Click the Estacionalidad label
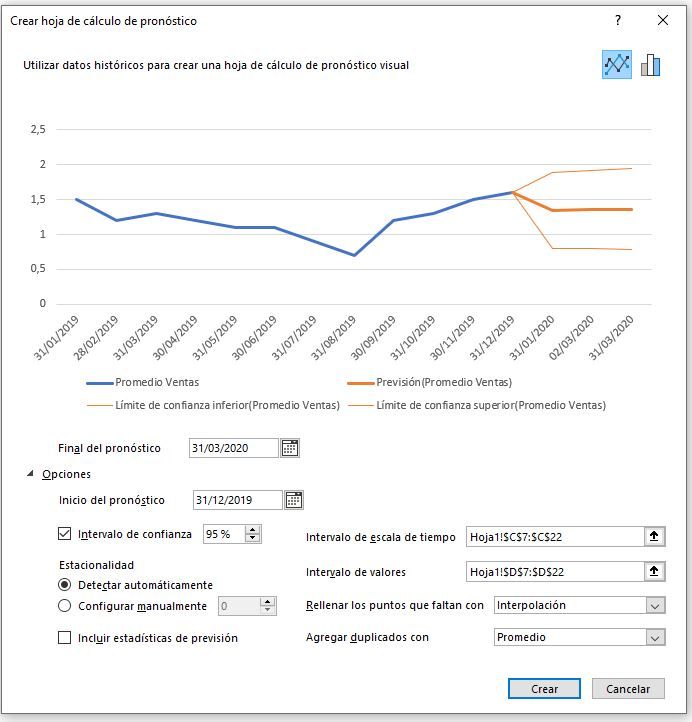This screenshot has height=722, width=692. point(96,565)
